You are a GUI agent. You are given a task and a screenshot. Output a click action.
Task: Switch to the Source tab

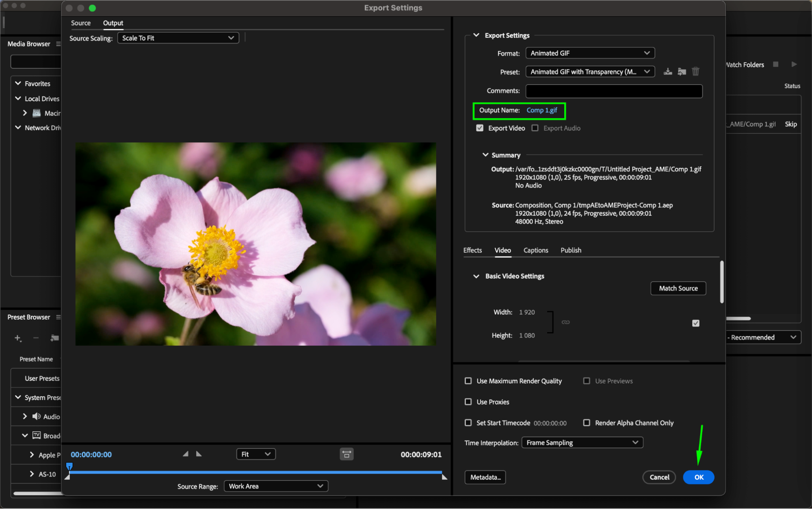tap(80, 23)
